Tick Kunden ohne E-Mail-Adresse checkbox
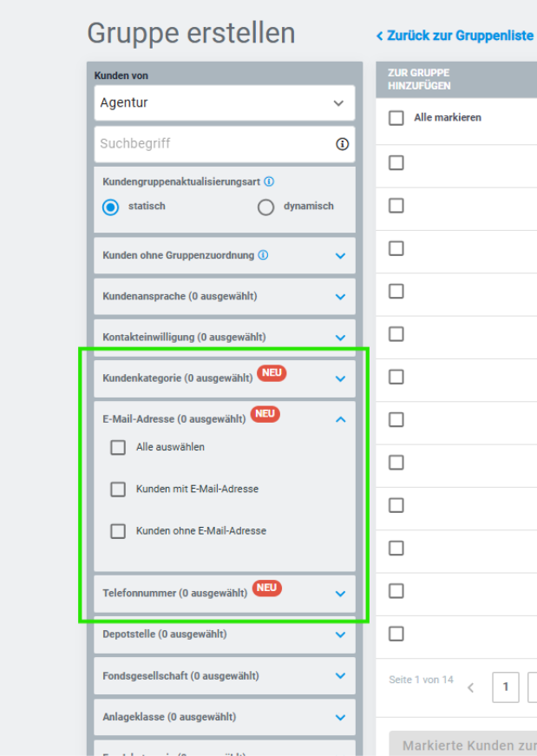The height and width of the screenshot is (756, 537). coord(118,531)
